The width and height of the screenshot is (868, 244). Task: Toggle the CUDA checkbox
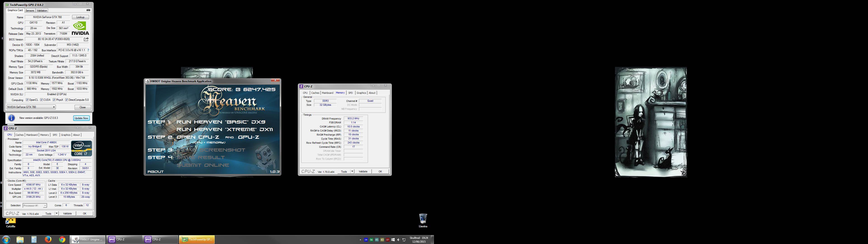(41, 100)
